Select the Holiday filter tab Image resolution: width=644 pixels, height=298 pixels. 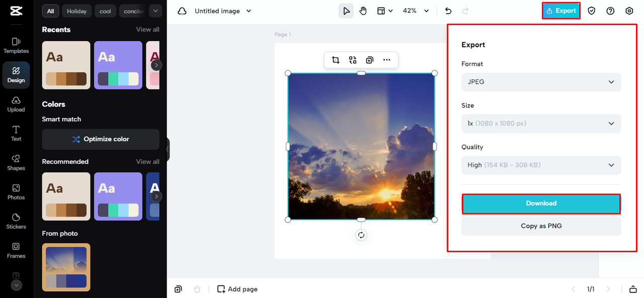click(x=76, y=11)
